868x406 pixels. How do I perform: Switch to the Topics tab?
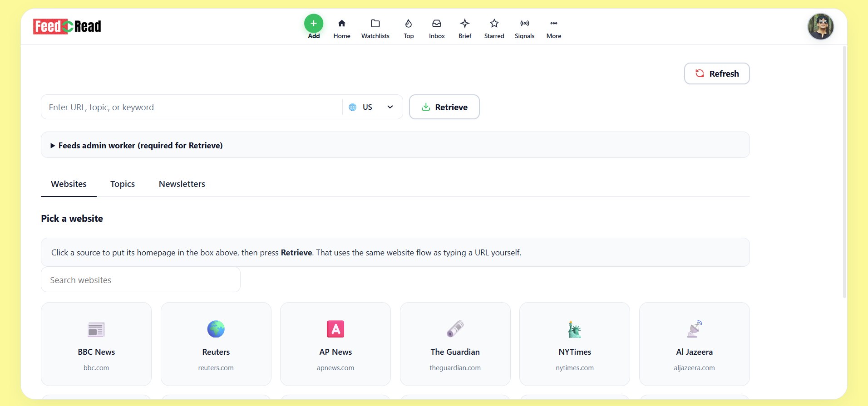(123, 184)
